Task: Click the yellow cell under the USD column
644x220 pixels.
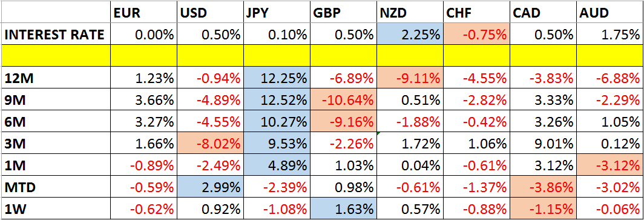Action: coord(210,56)
